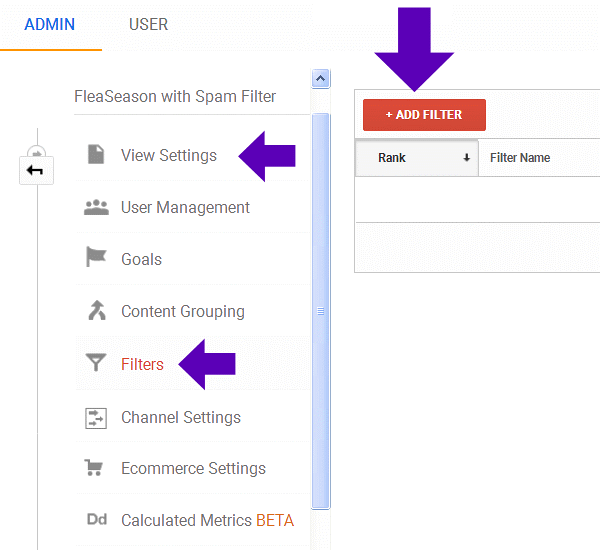Click the Filter Name column header
Viewport: 600px width, 550px height.
(x=520, y=158)
